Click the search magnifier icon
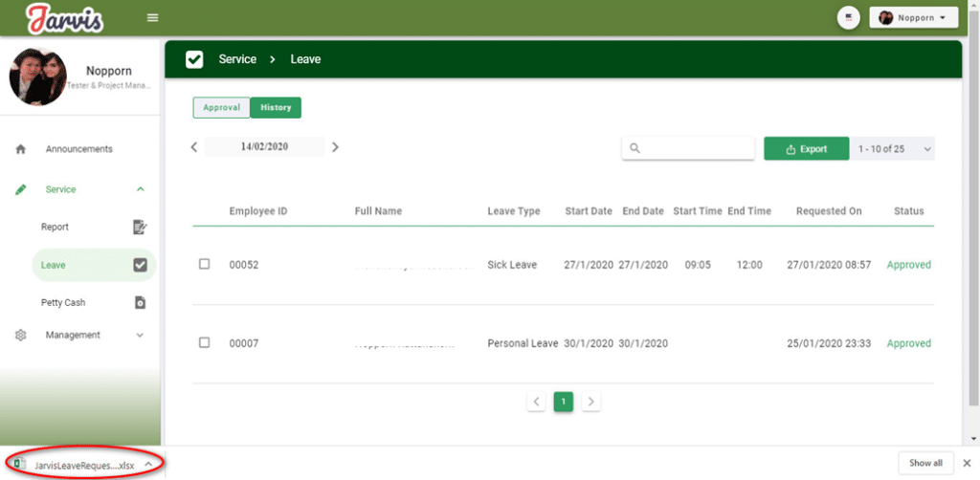The image size is (980, 480). [635, 149]
